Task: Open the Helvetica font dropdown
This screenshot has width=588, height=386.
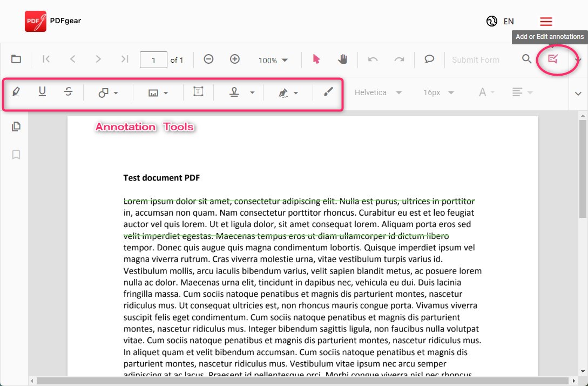Action: (x=378, y=92)
